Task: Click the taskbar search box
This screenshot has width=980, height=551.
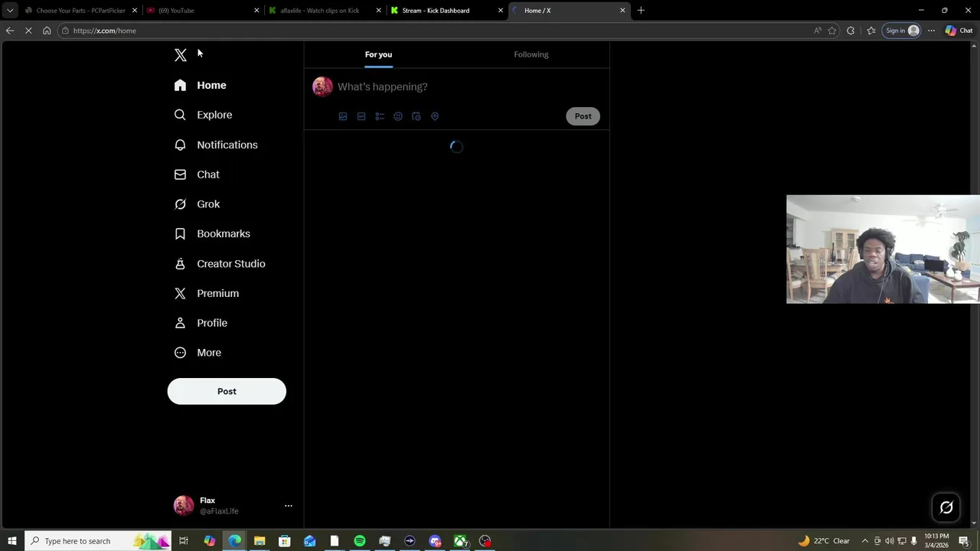Action: [99, 541]
